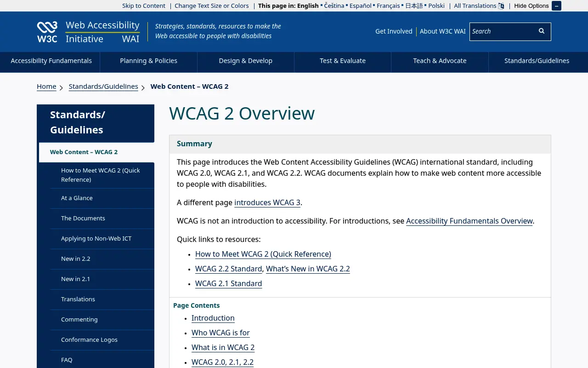
Task: Open New in 2.2 sidebar item
Action: tap(102, 259)
